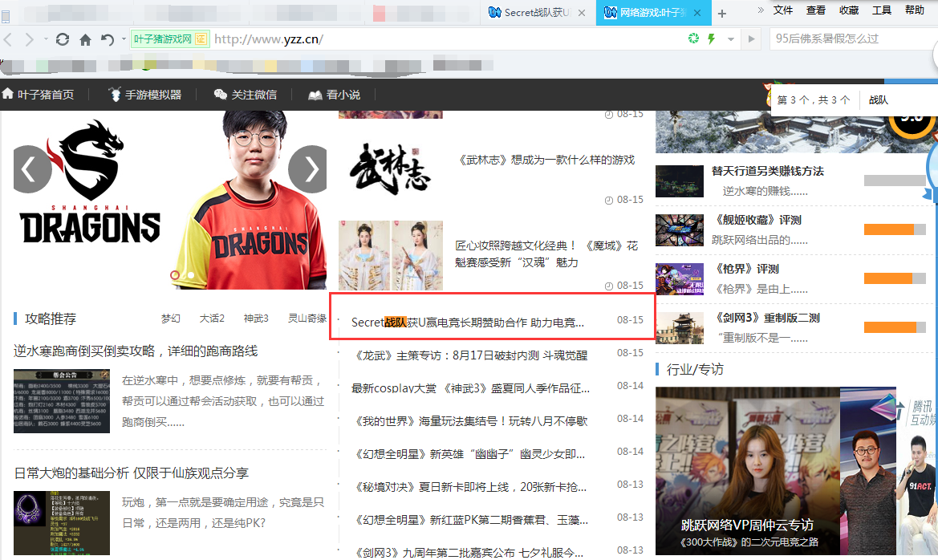Expand the address bar dropdown arrow
This screenshot has width=938, height=560.
[x=730, y=39]
